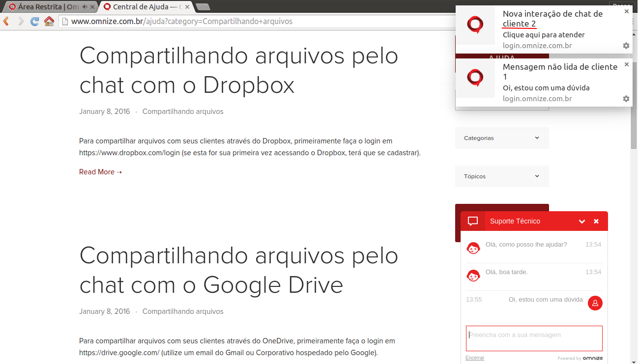The height and width of the screenshot is (364, 638).
Task: Click the chat bubble icon in widget header
Action: (473, 221)
